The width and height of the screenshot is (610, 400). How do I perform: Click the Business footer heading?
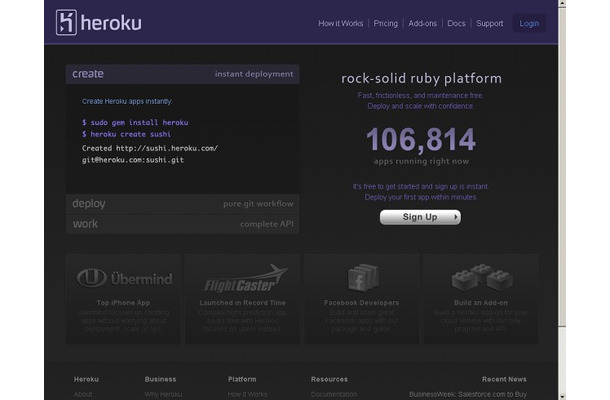pyautogui.click(x=160, y=379)
